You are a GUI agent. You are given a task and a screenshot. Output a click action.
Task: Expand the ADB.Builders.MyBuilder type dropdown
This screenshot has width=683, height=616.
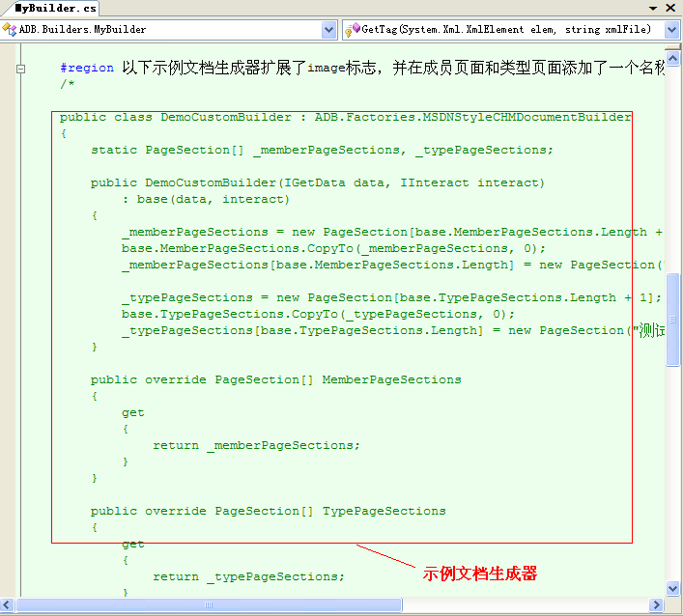point(330,30)
